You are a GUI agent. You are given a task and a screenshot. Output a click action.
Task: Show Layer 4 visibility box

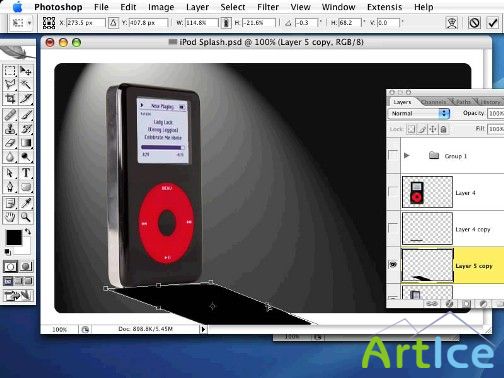click(393, 192)
